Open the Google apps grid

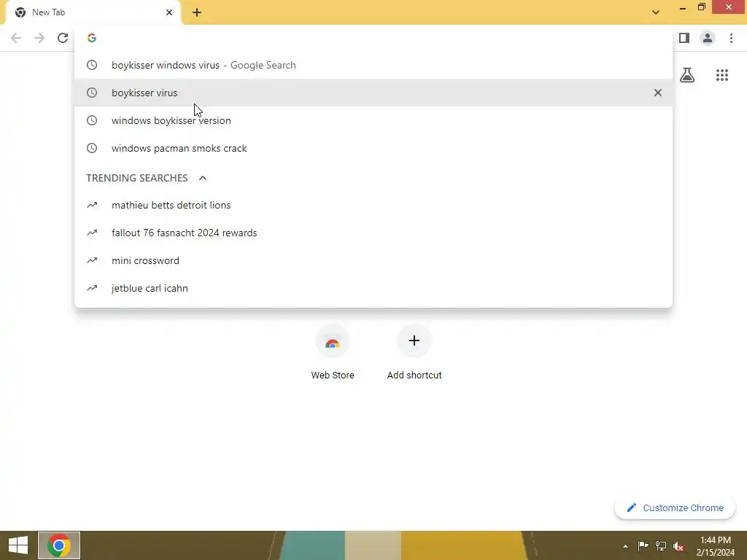(722, 75)
